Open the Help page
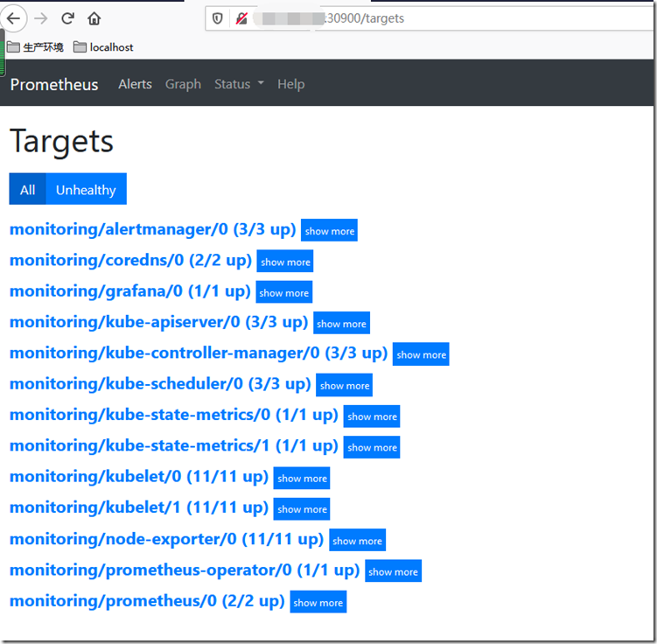This screenshot has width=657, height=644. tap(290, 84)
